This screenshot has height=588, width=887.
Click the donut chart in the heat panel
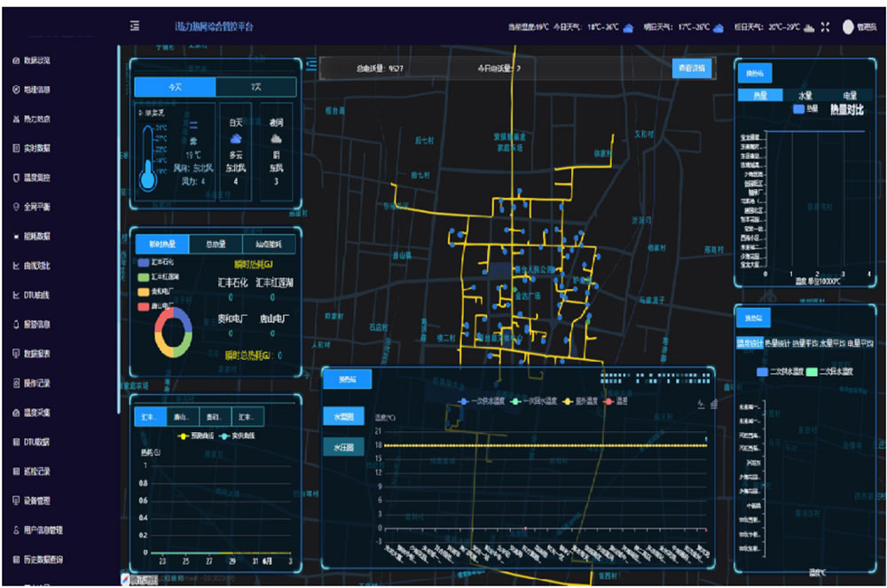coord(173,333)
